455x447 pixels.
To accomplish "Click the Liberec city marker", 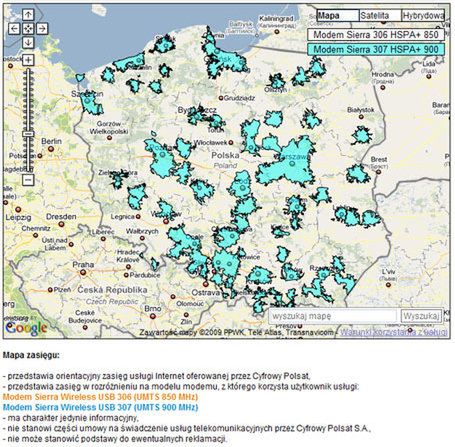I will click(103, 239).
